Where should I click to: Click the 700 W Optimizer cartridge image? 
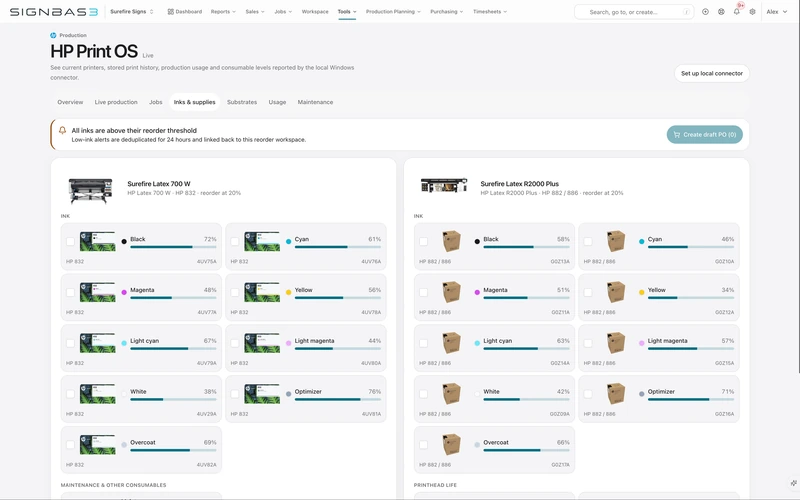pyautogui.click(x=262, y=394)
